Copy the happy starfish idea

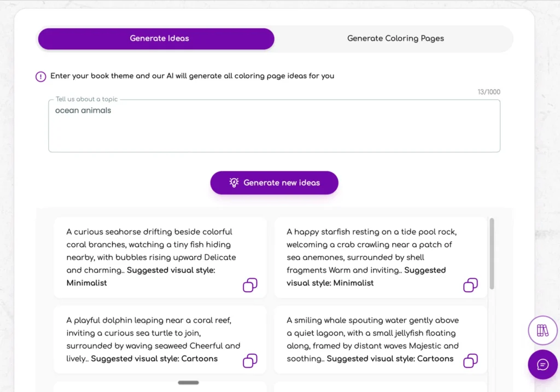coord(470,285)
